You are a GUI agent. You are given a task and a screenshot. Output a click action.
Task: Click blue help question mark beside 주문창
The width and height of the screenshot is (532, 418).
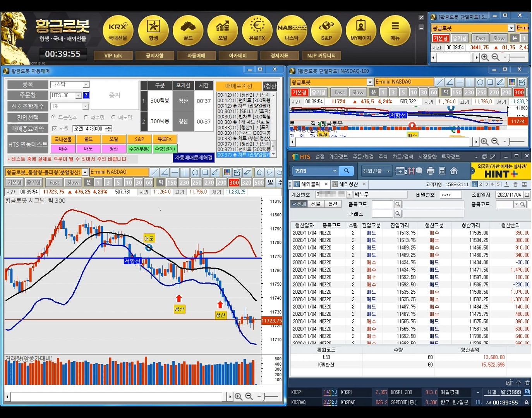coord(86,95)
